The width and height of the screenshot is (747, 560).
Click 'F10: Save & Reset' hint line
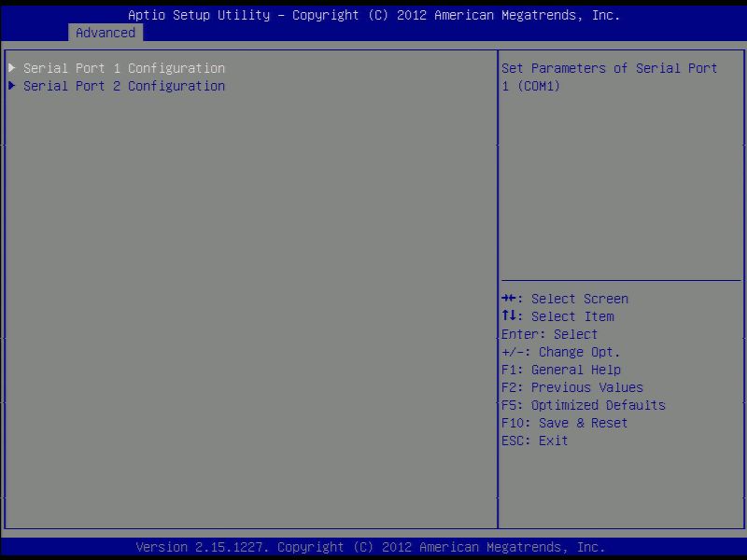tap(565, 423)
